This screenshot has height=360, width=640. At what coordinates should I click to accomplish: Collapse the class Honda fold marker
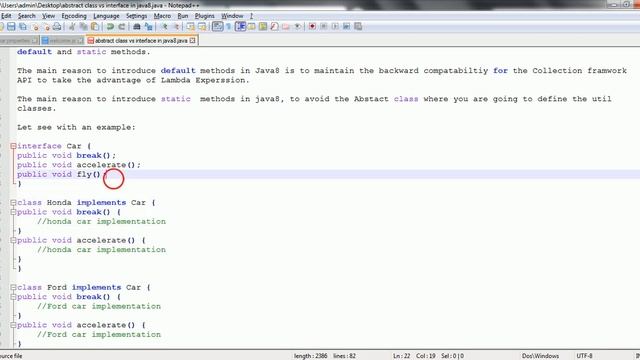(x=13, y=202)
